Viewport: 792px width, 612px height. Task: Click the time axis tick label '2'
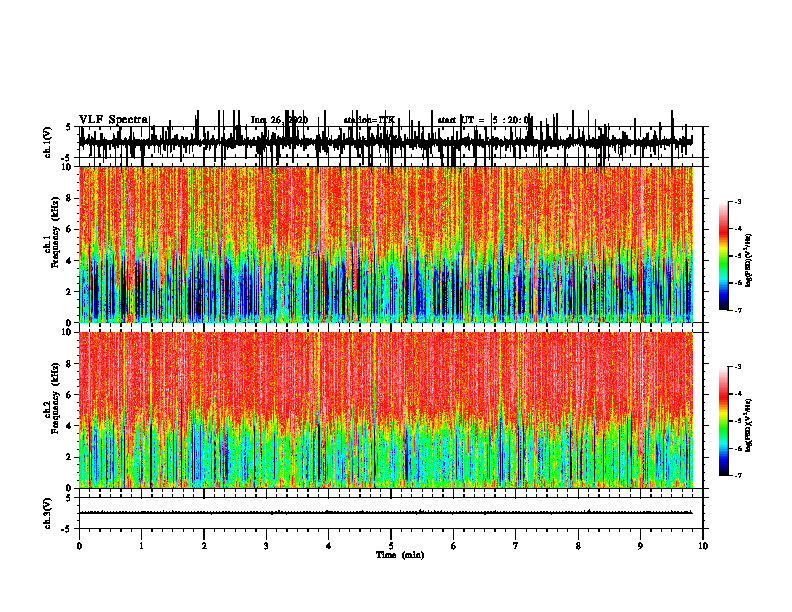(x=204, y=546)
